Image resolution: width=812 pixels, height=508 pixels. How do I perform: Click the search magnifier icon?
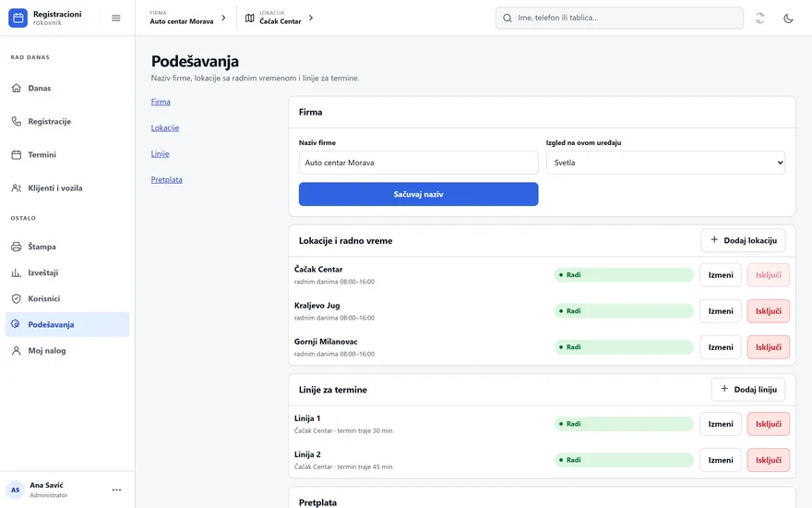(x=507, y=18)
